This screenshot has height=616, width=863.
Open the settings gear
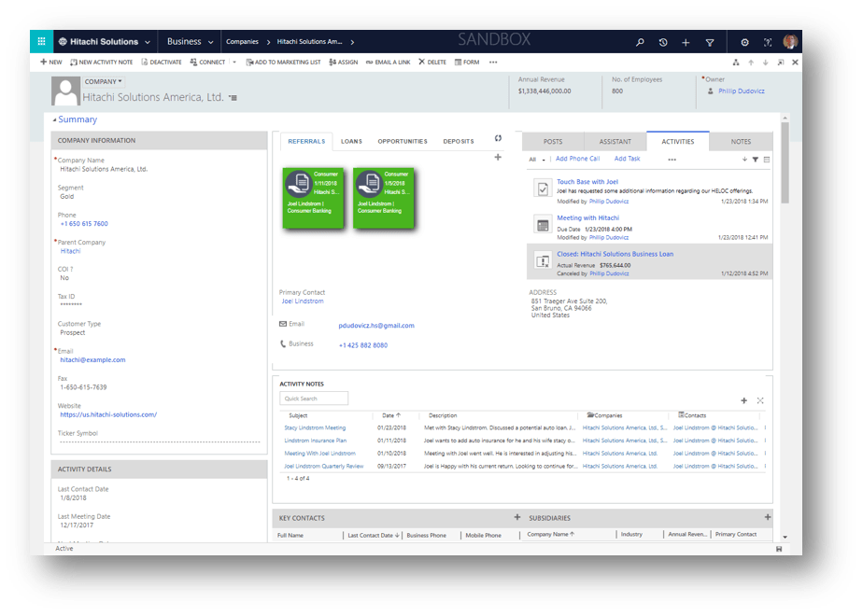tap(744, 42)
